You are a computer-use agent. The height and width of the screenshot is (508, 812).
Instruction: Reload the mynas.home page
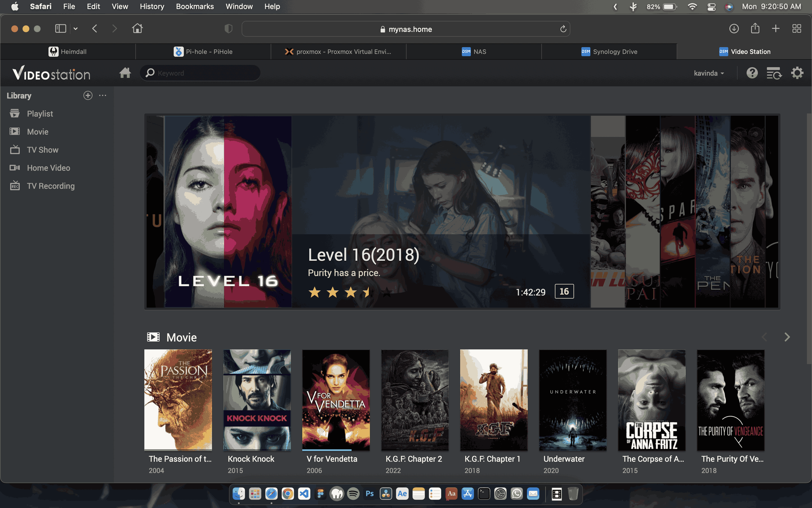pos(563,29)
